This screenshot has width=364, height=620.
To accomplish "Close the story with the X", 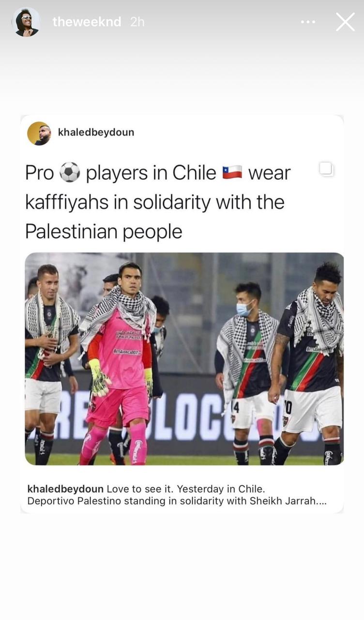I will tap(345, 22).
